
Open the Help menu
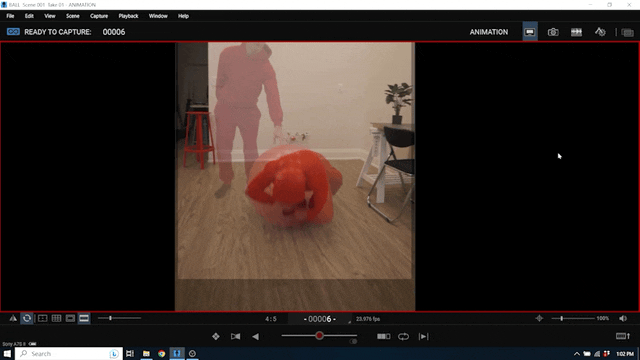tap(183, 16)
